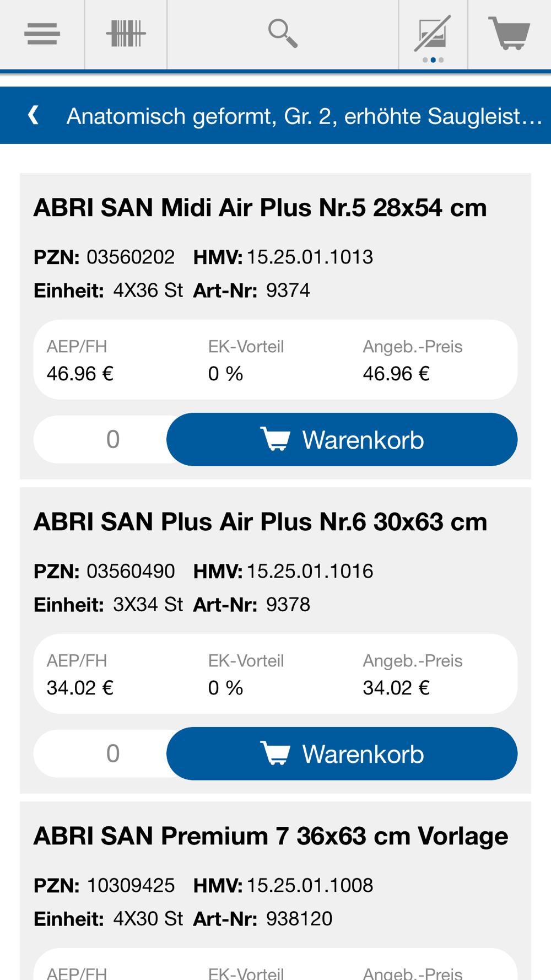Select PZN 03560490 number
The width and height of the screenshot is (551, 980).
tap(131, 572)
